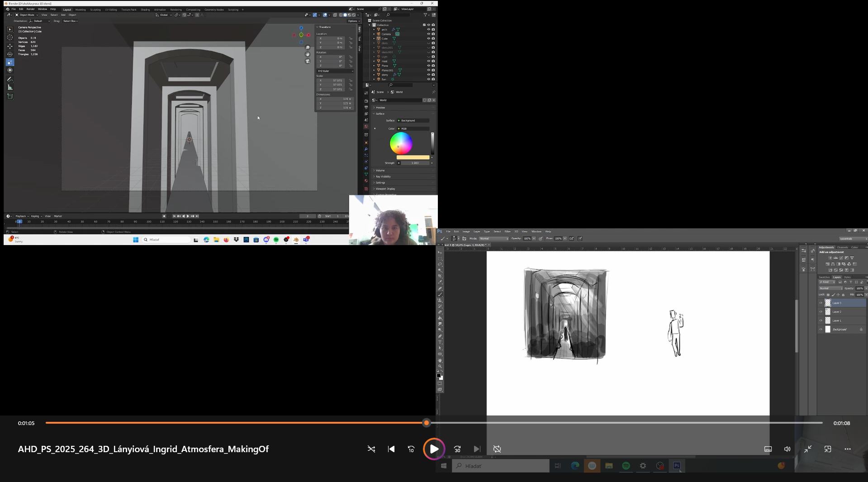Select Photoshop's Type tool
Image resolution: width=868 pixels, height=482 pixels.
point(440,342)
